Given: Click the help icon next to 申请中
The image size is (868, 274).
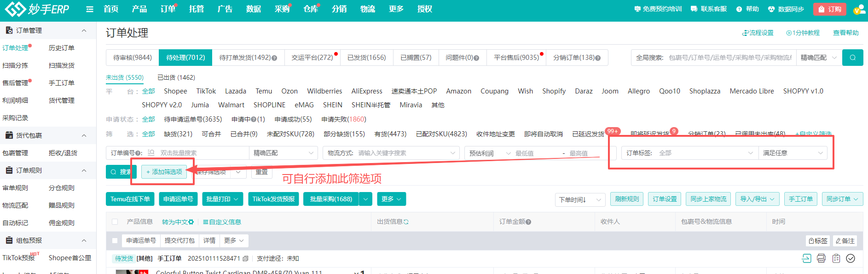Looking at the screenshot, I should pyautogui.click(x=254, y=120).
